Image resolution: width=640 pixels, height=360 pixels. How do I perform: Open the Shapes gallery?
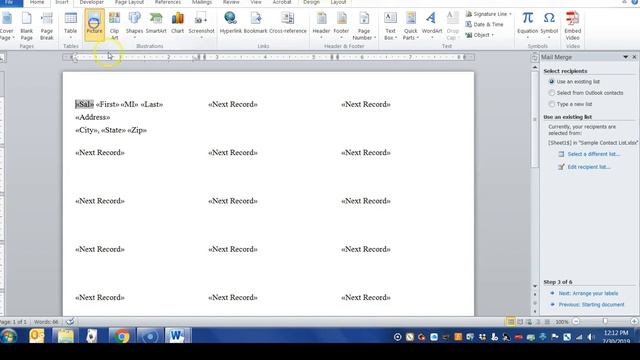click(134, 25)
